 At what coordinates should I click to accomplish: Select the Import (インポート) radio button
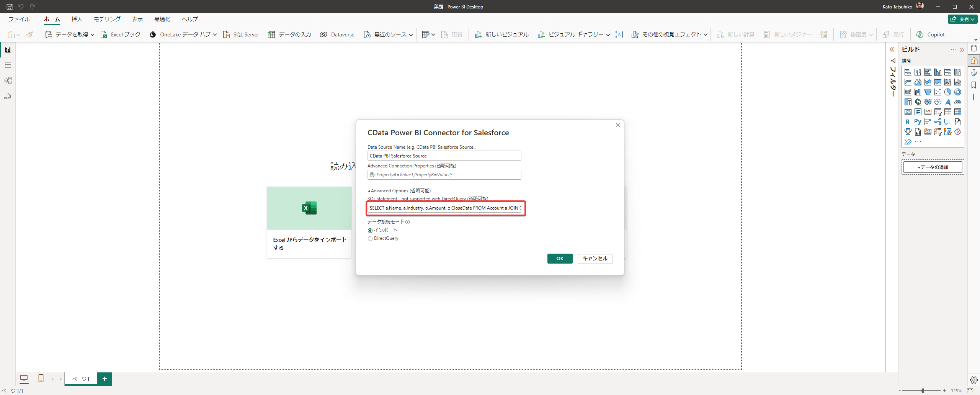[x=370, y=230]
